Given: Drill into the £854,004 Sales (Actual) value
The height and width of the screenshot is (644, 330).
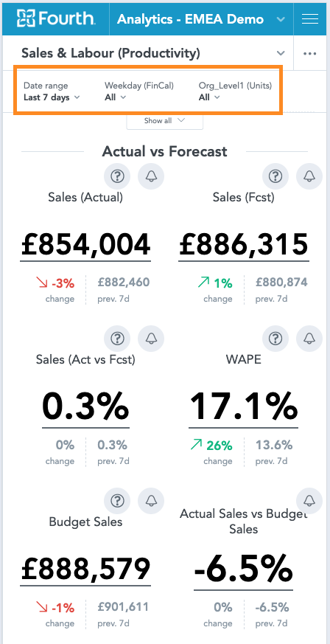Looking at the screenshot, I should click(85, 245).
